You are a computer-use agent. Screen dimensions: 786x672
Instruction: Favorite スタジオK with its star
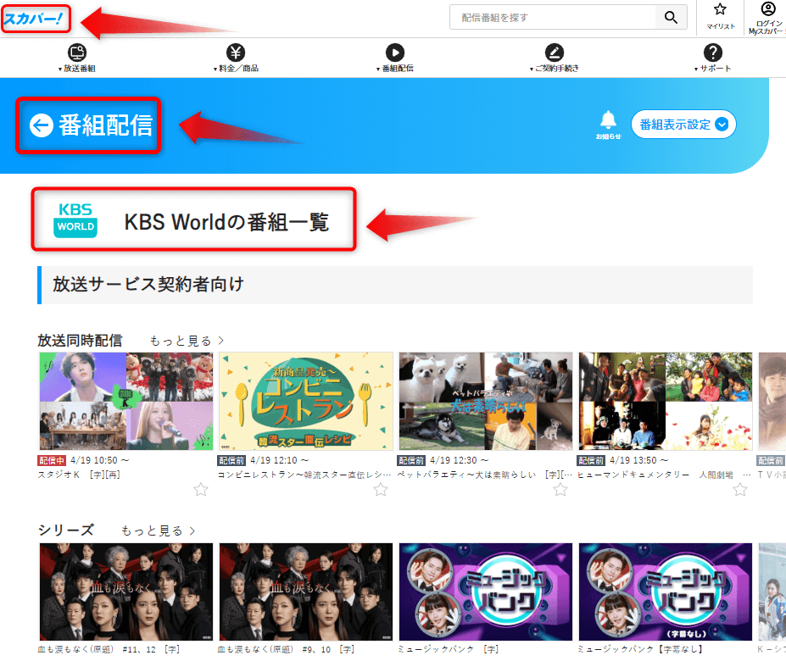(201, 490)
